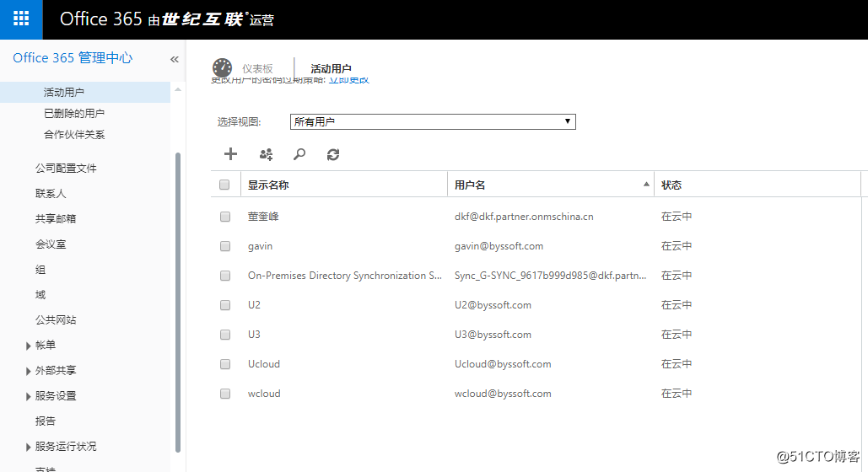Open the wcloud user entry
The height and width of the screenshot is (472, 868).
coord(264,394)
